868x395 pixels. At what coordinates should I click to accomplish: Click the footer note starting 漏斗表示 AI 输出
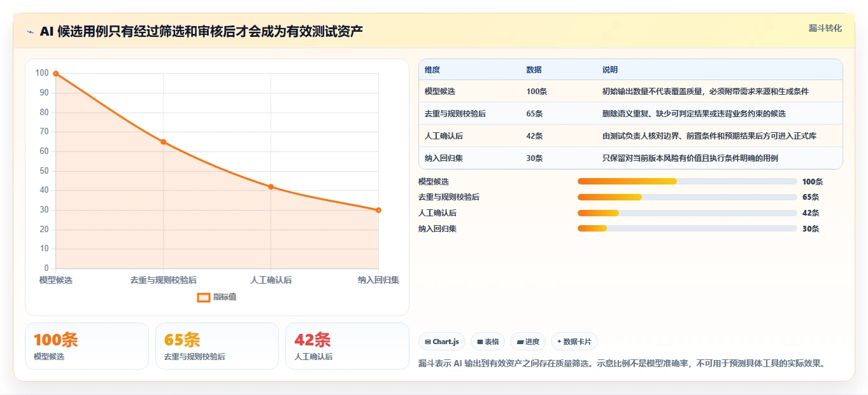pos(623,364)
